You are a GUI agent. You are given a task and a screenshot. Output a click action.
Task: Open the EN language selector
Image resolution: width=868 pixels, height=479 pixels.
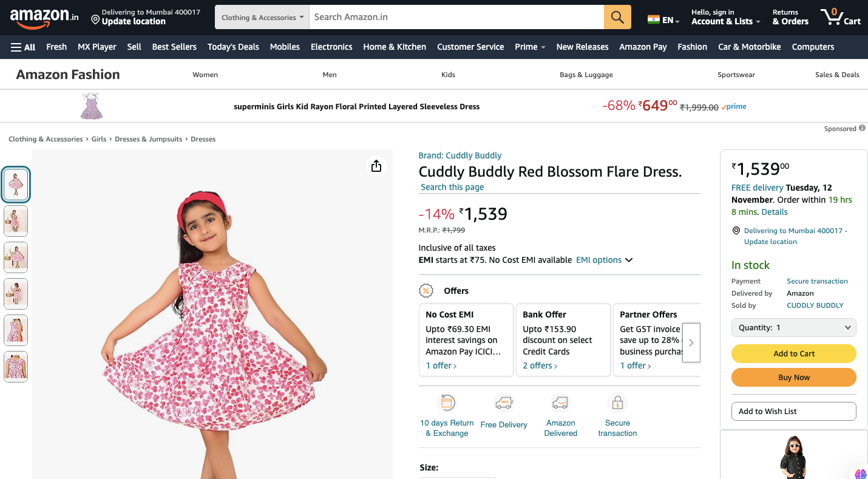(x=663, y=20)
